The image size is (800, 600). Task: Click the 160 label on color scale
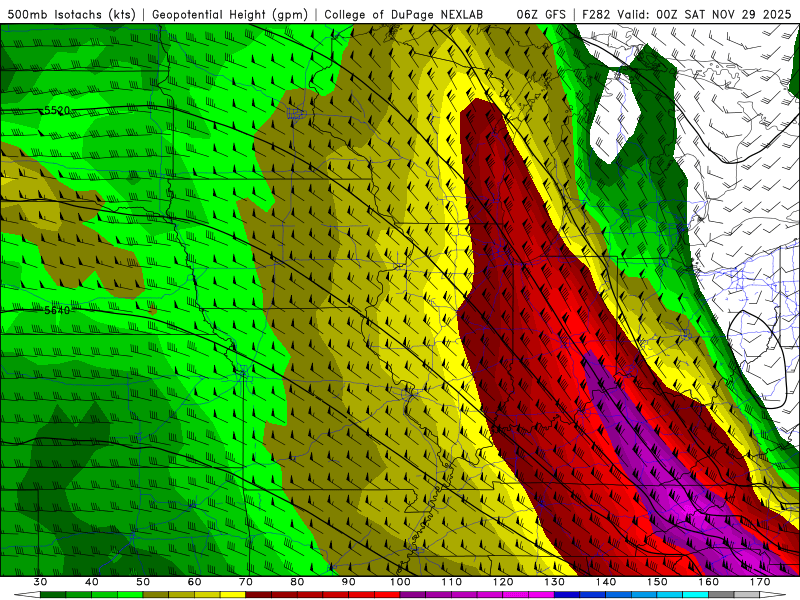coord(709,582)
